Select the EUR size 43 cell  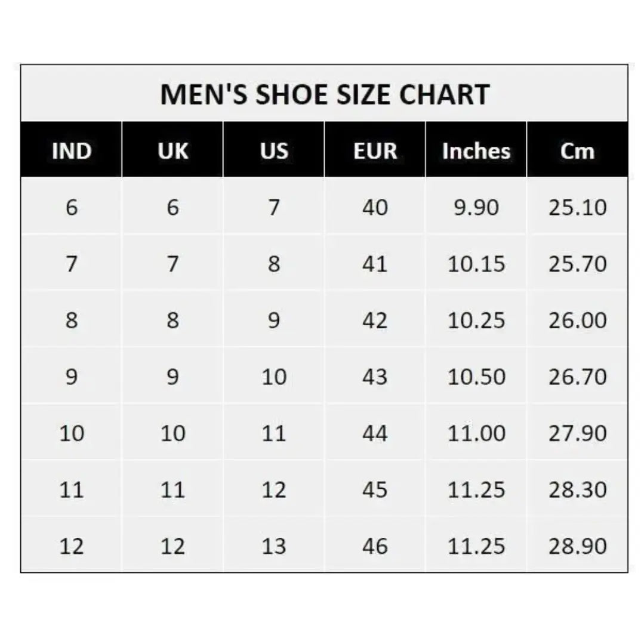(x=375, y=377)
